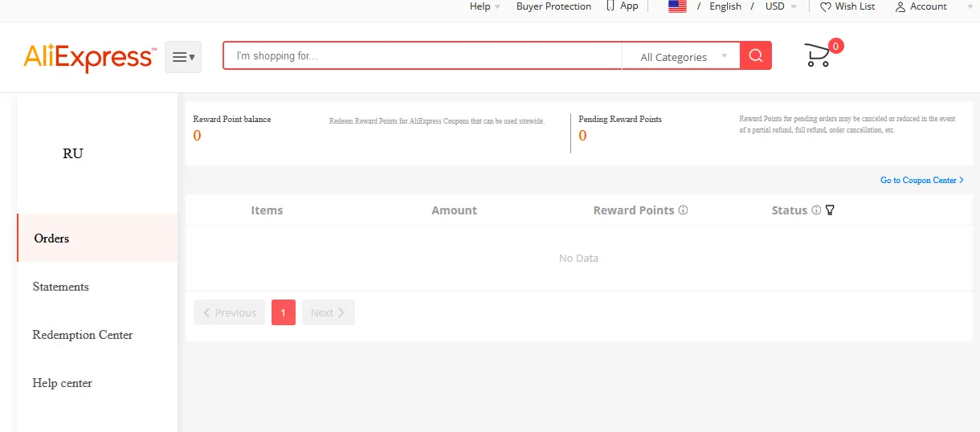Click the Amount column header

point(454,210)
